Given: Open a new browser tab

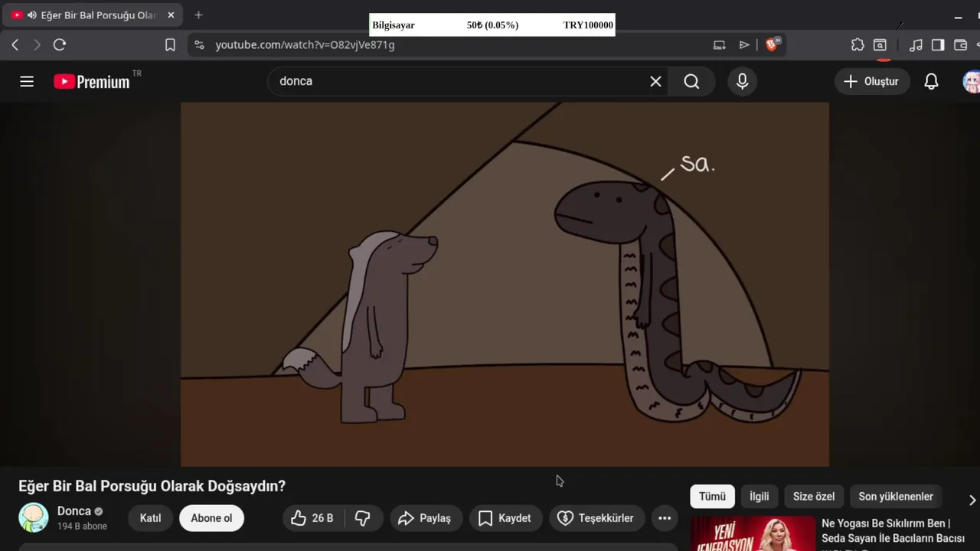Looking at the screenshot, I should click(198, 15).
